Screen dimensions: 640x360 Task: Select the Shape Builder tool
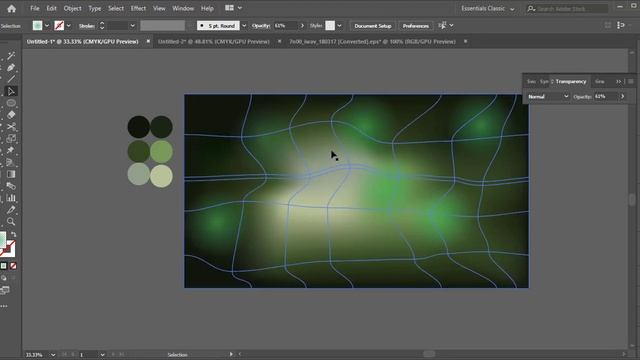coord(11,138)
